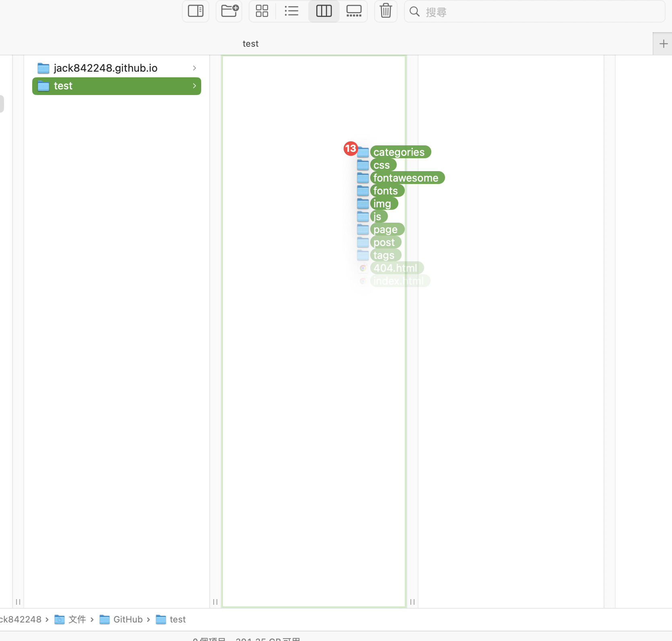This screenshot has height=641, width=672.
Task: Click the test folder icon in column
Action: click(43, 86)
